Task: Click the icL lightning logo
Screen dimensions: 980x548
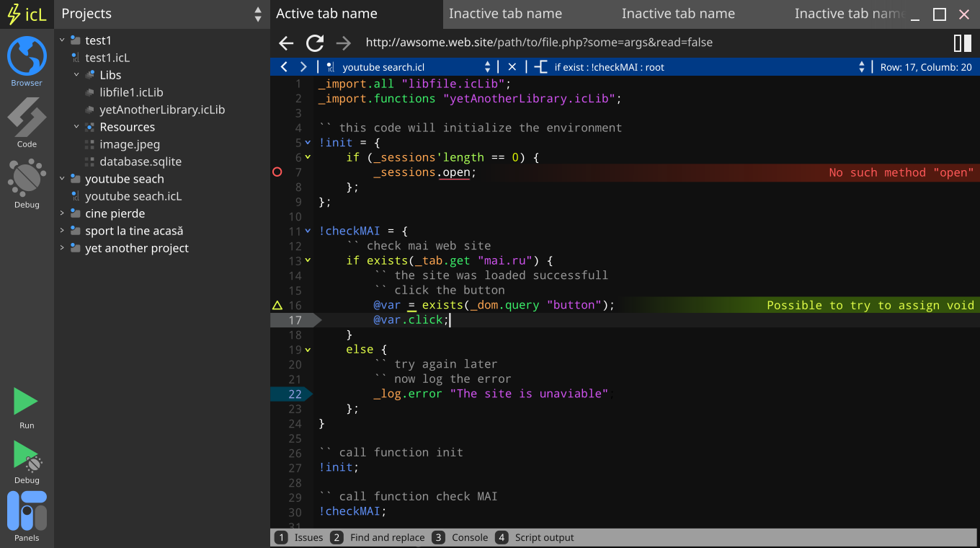Action: click(27, 14)
